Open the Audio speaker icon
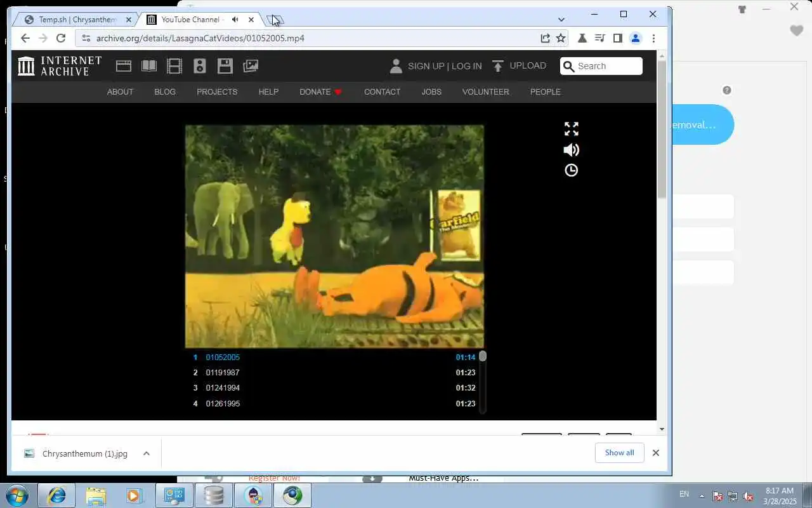Image resolution: width=812 pixels, height=508 pixels. (x=200, y=66)
